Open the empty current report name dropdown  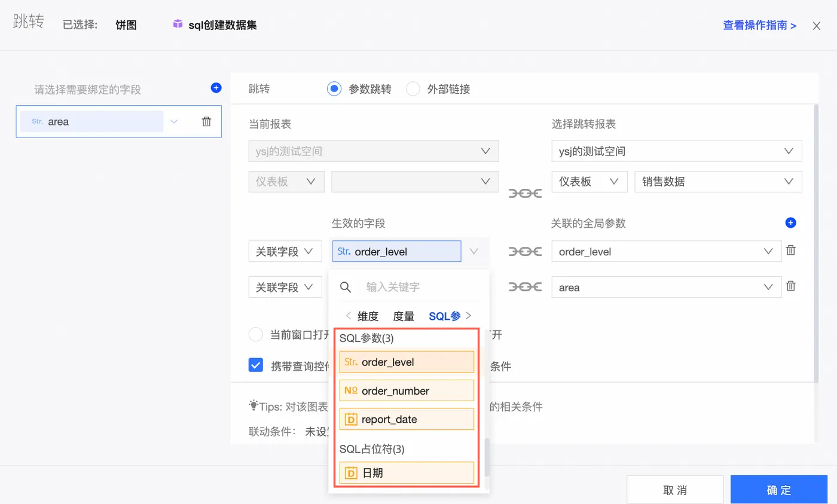[x=415, y=181]
